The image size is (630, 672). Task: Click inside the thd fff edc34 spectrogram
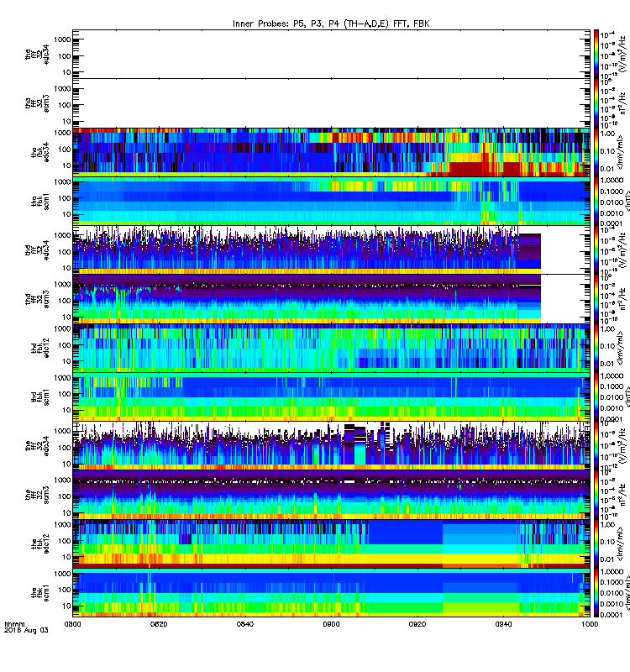[331, 250]
